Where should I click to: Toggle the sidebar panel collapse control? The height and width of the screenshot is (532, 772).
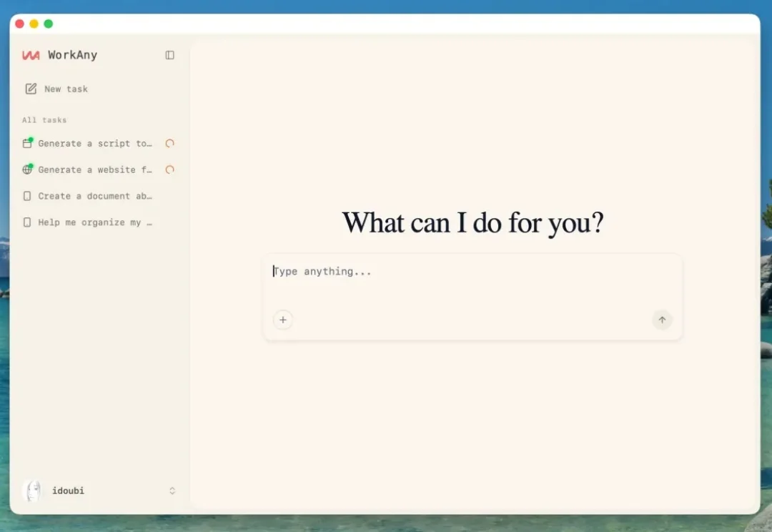point(169,55)
